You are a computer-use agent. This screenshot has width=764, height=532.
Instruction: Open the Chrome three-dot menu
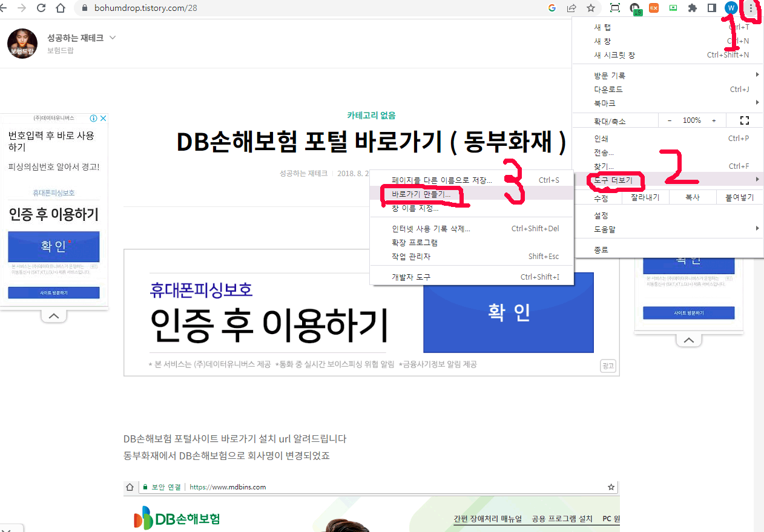[751, 8]
